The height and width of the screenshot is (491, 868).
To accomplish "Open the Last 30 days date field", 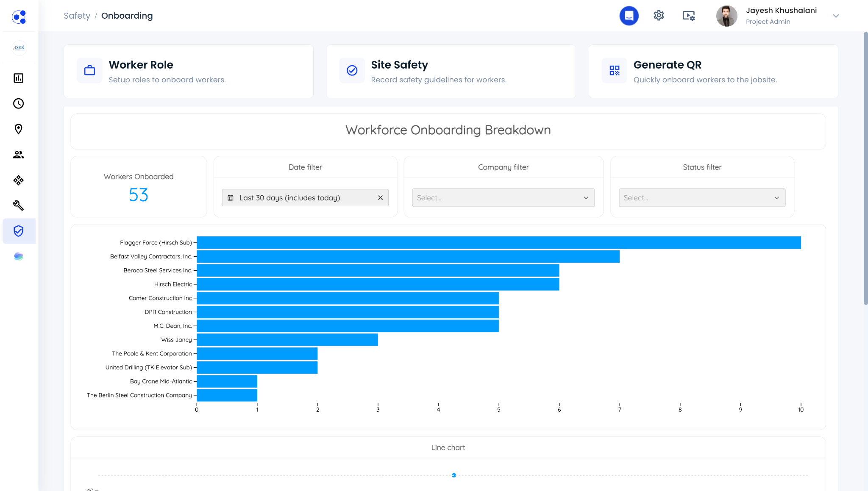I will (x=305, y=198).
